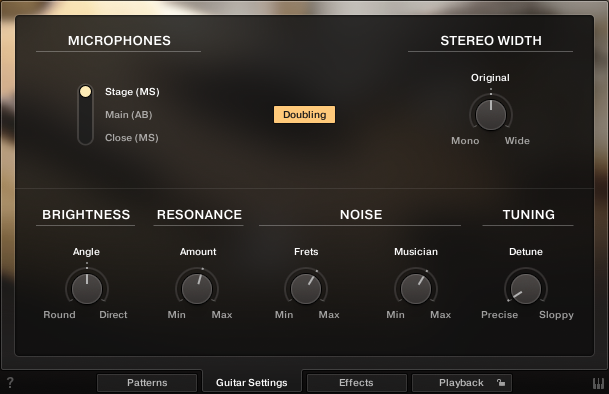Click the Direct label under Angle
Screen dimensions: 609x394
[113, 315]
